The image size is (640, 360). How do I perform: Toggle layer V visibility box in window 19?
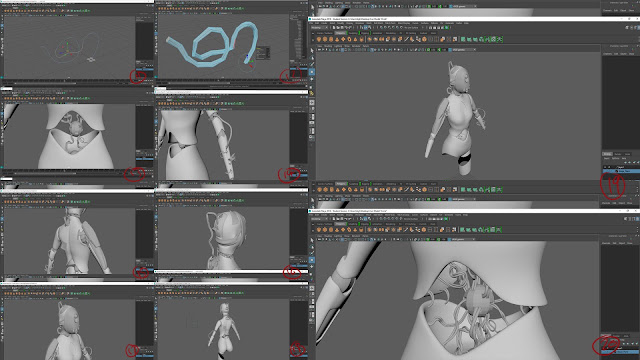pyautogui.click(x=605, y=167)
